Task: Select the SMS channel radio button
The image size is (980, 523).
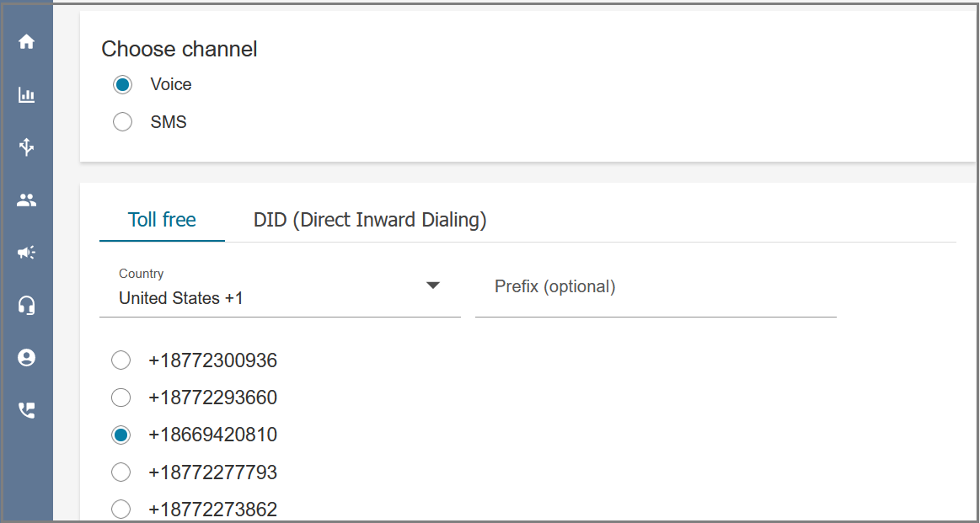Action: pos(122,122)
